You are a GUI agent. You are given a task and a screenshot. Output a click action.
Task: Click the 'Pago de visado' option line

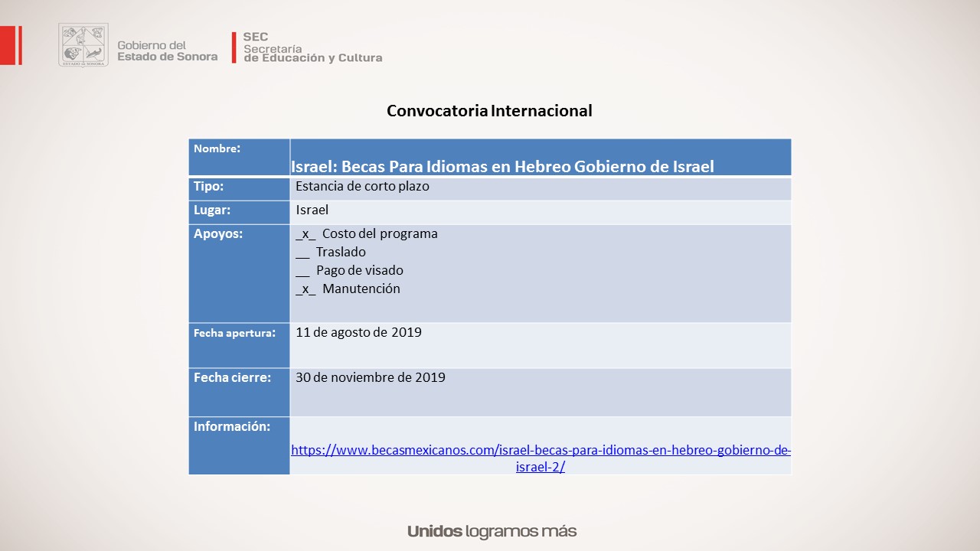point(349,270)
